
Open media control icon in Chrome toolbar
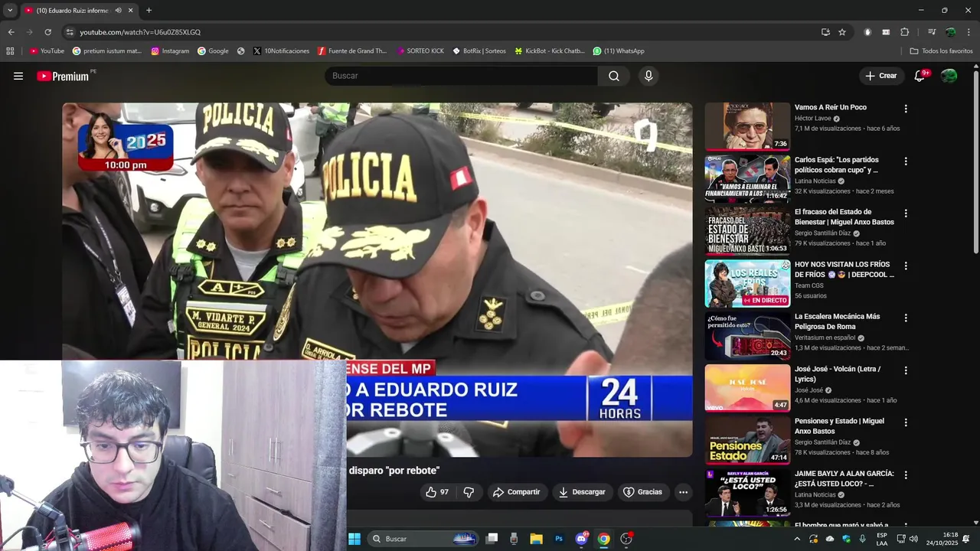coord(932,32)
